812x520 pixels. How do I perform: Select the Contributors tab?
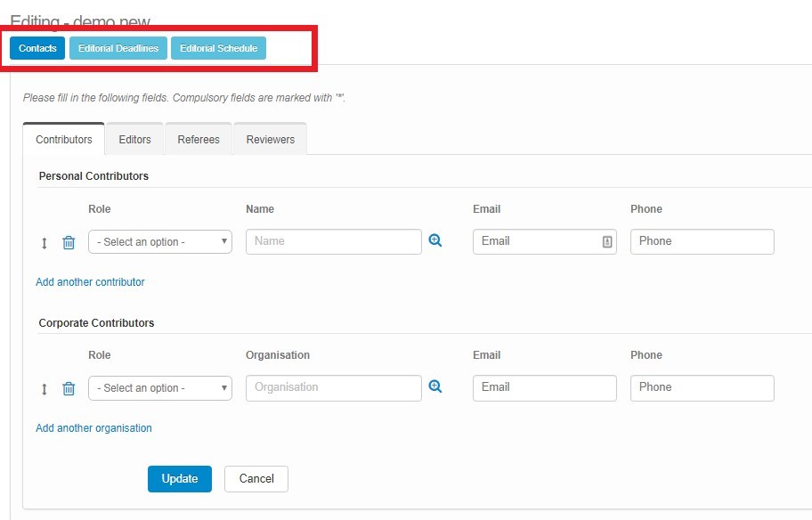point(64,140)
